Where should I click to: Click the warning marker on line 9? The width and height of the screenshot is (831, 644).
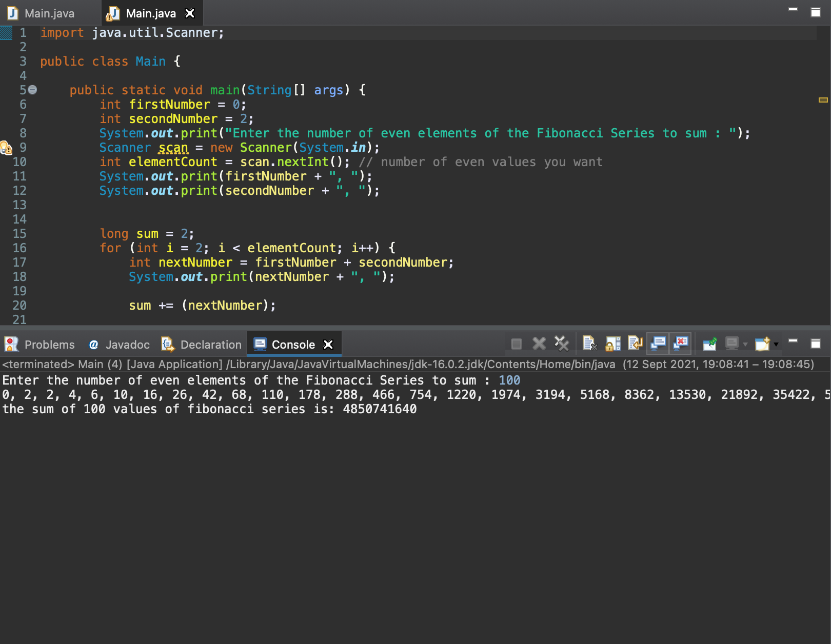click(6, 148)
